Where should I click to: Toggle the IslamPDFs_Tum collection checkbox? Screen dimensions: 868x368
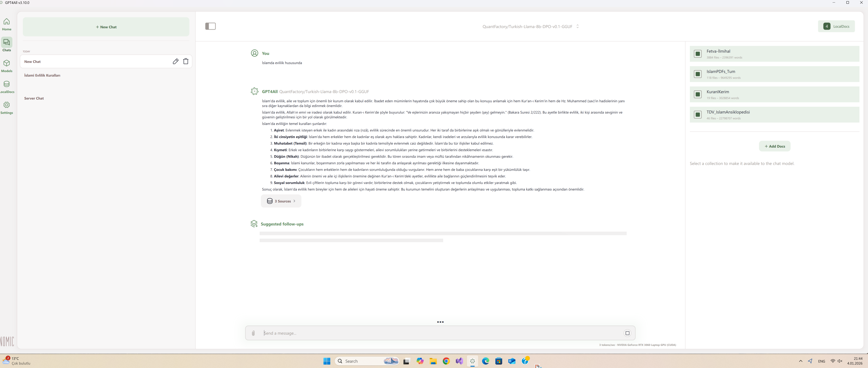coord(698,74)
